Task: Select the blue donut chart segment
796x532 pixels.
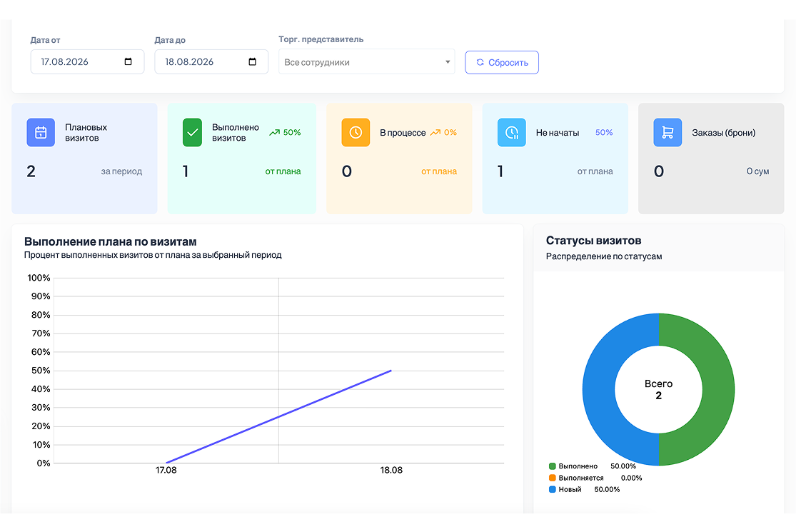Action: [x=599, y=389]
